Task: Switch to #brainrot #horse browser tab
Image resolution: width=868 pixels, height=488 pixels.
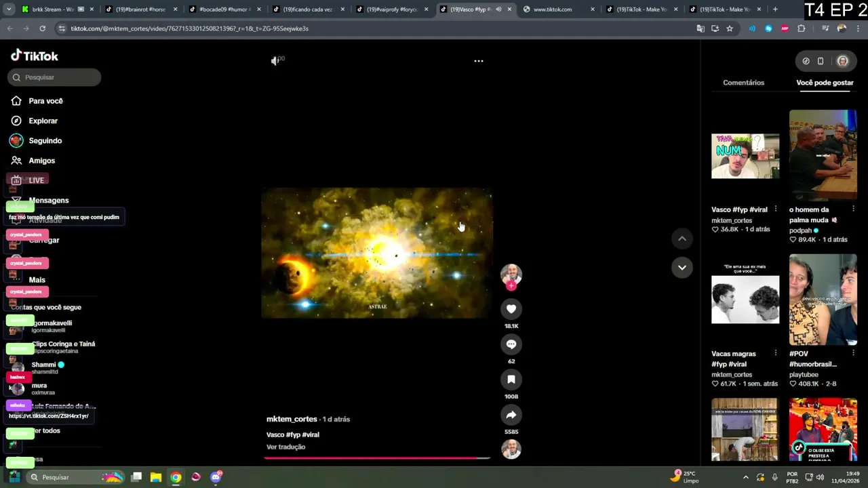Action: 140,9
